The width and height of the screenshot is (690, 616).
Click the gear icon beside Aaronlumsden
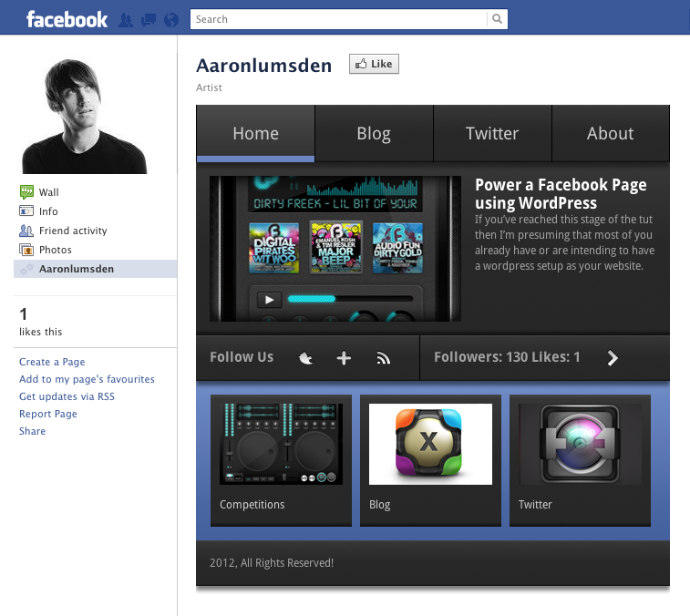(26, 269)
